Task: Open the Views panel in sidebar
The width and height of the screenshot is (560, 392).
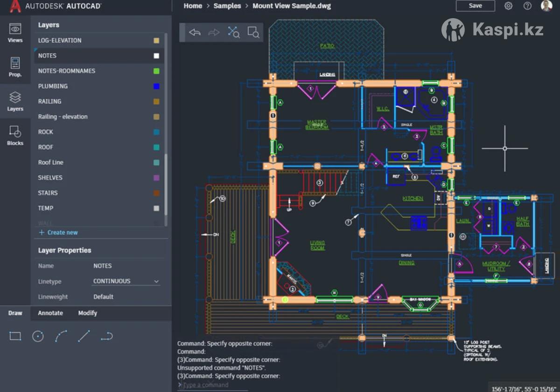Action: click(15, 33)
